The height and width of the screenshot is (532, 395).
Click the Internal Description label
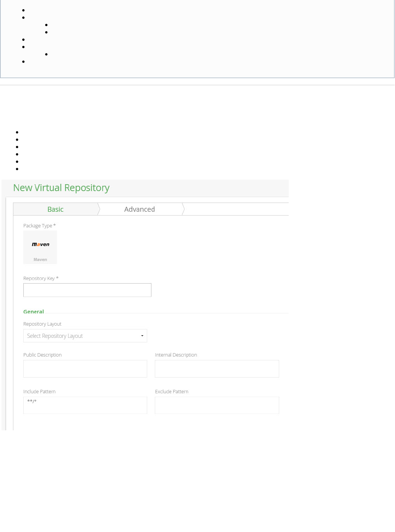pos(176,355)
